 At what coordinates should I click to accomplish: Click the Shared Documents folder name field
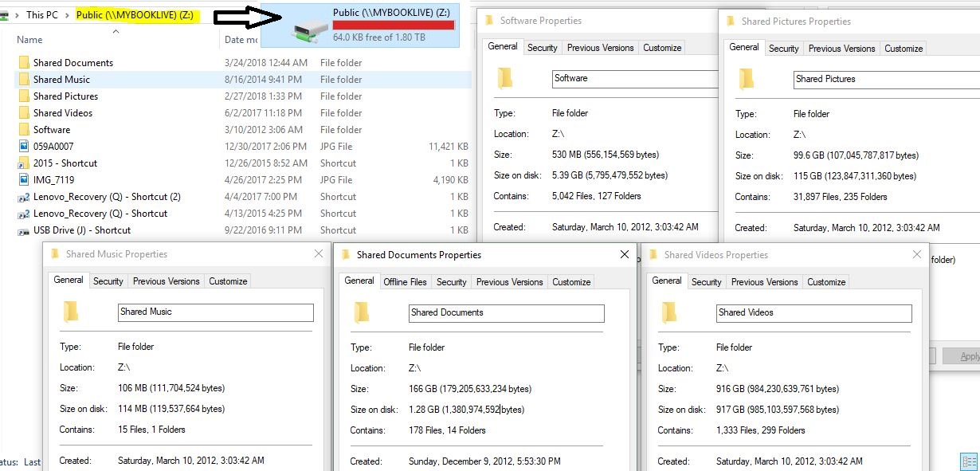[506, 312]
